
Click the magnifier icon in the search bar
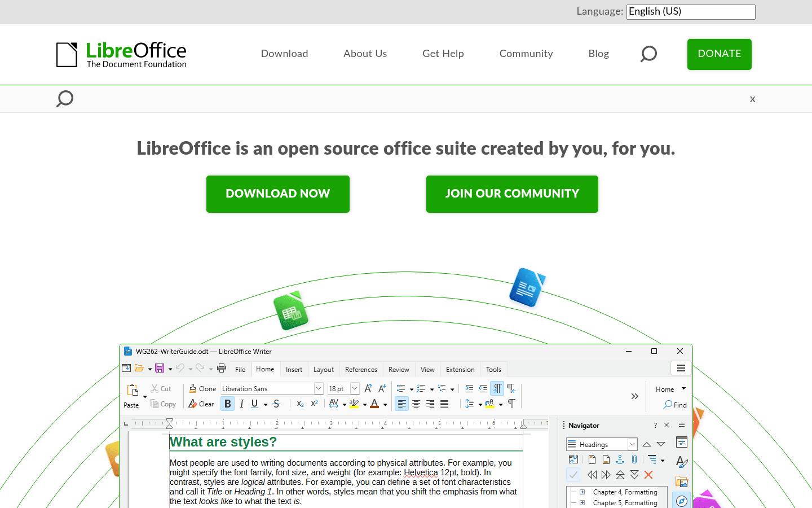(x=65, y=99)
